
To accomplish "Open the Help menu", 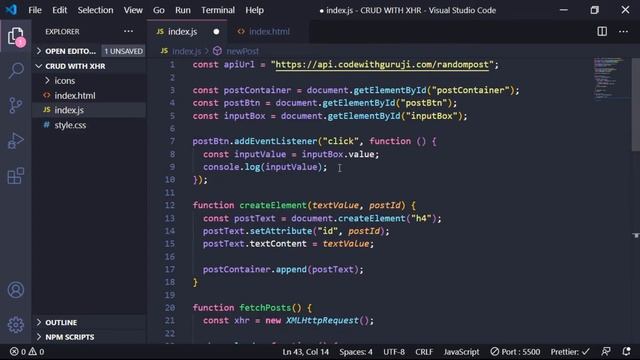I will pos(254,10).
